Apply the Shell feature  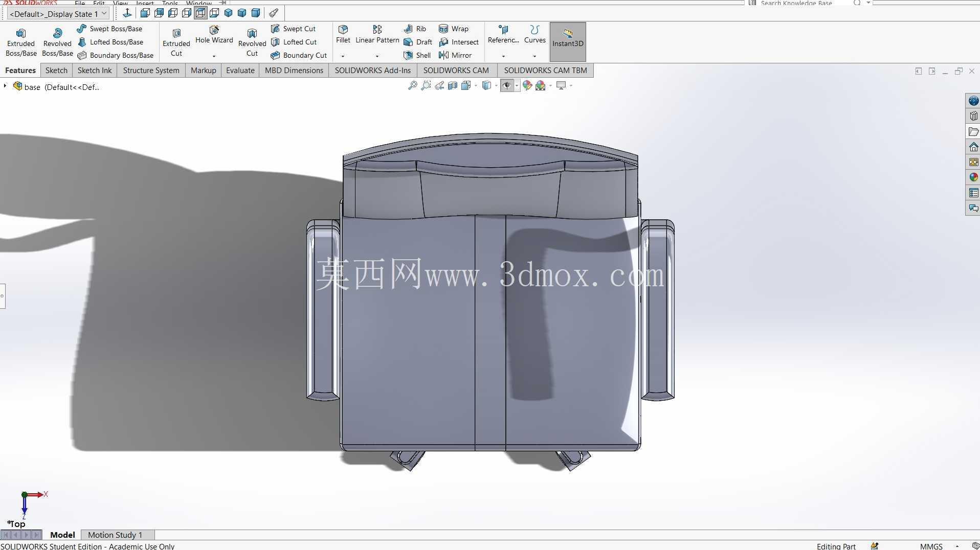417,55
